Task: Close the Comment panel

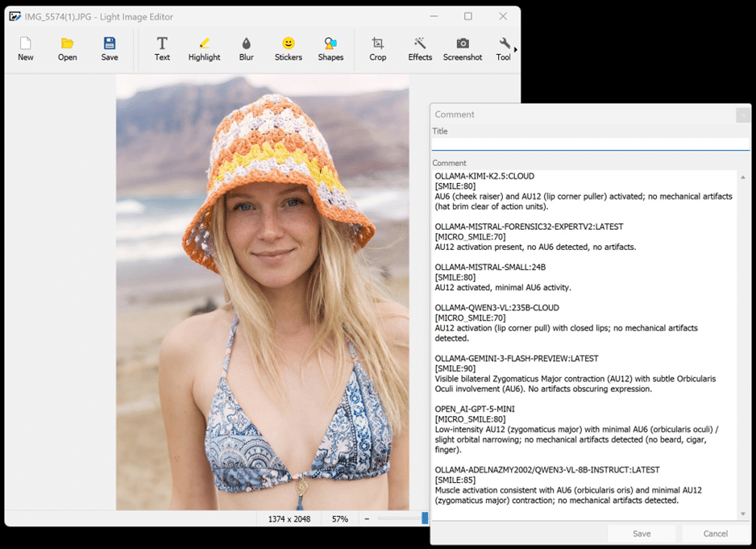Action: pos(742,114)
